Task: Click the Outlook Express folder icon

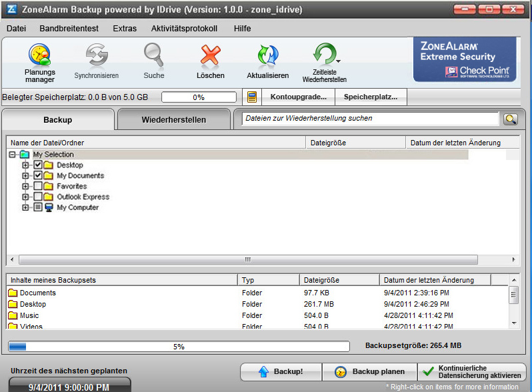Action: click(49, 197)
